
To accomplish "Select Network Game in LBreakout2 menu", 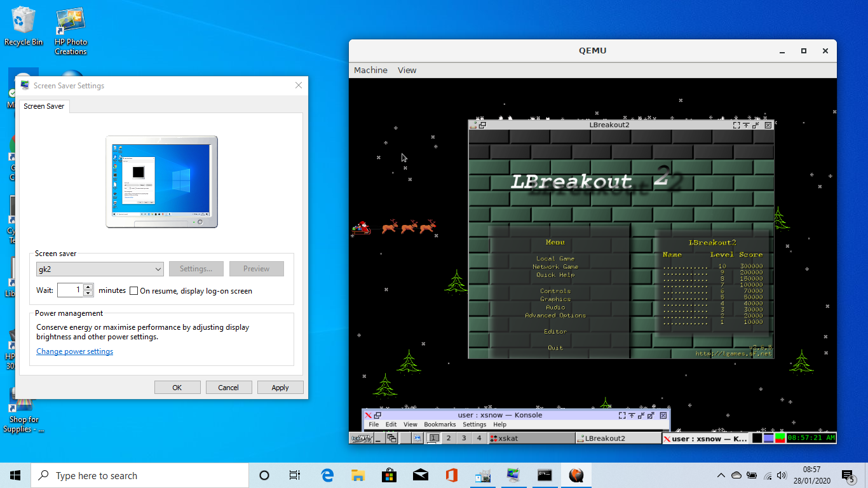I will [555, 267].
